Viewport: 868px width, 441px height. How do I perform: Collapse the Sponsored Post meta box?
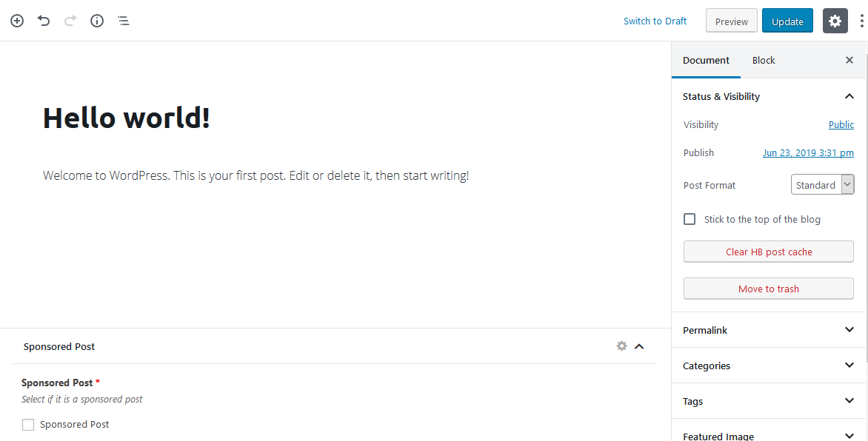tap(639, 346)
